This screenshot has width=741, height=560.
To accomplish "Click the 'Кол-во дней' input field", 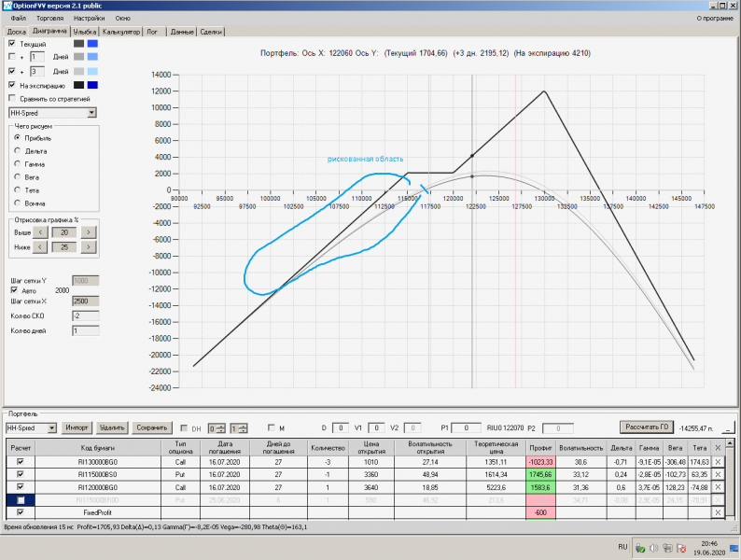I will coord(86,330).
